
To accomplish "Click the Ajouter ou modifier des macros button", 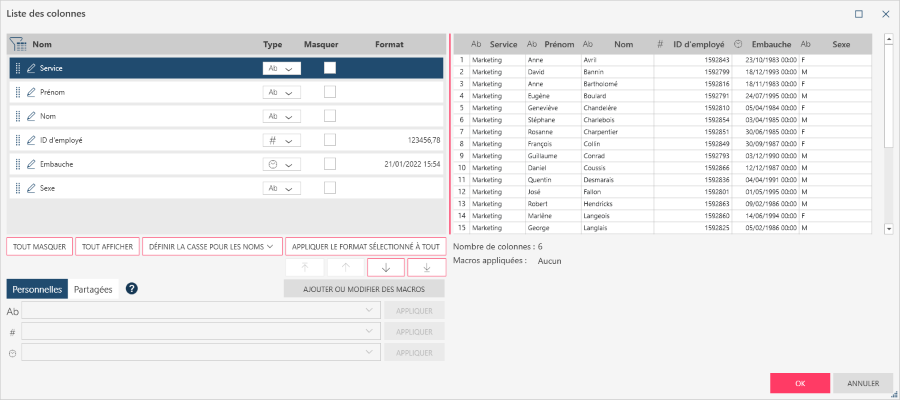I will point(365,289).
